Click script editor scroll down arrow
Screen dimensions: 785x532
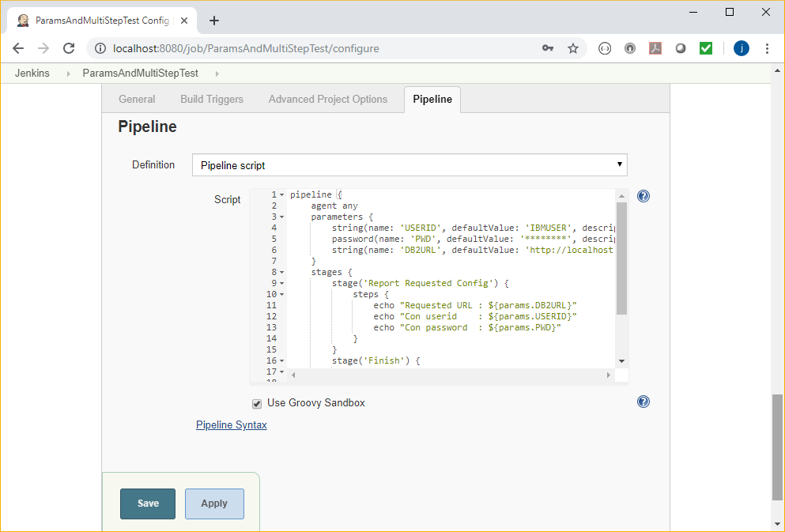(621, 360)
